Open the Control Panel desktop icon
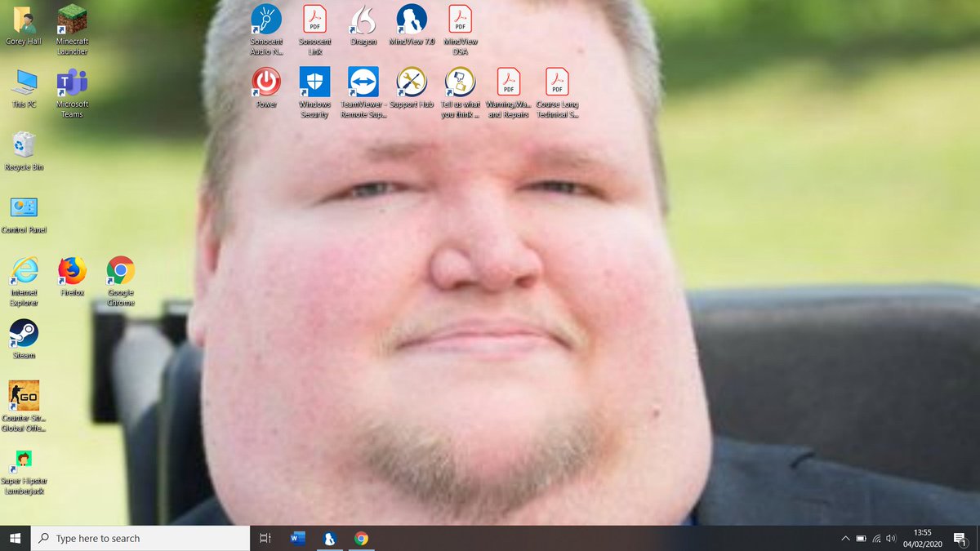Screen dimensions: 980x551 24,214
